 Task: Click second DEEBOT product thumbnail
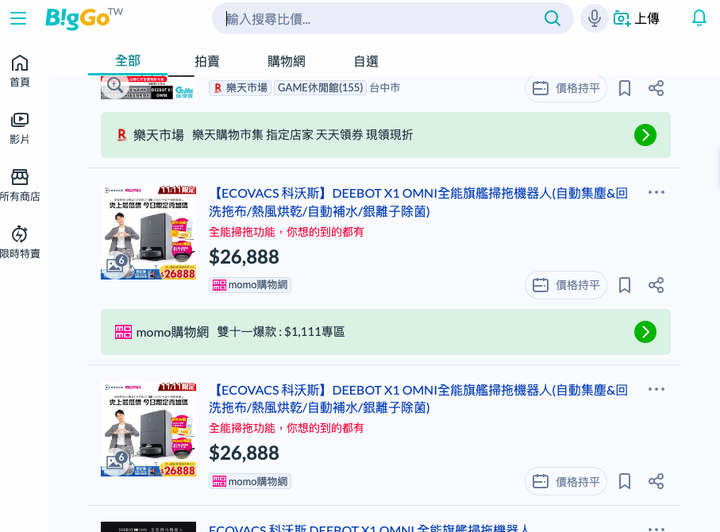click(x=148, y=429)
